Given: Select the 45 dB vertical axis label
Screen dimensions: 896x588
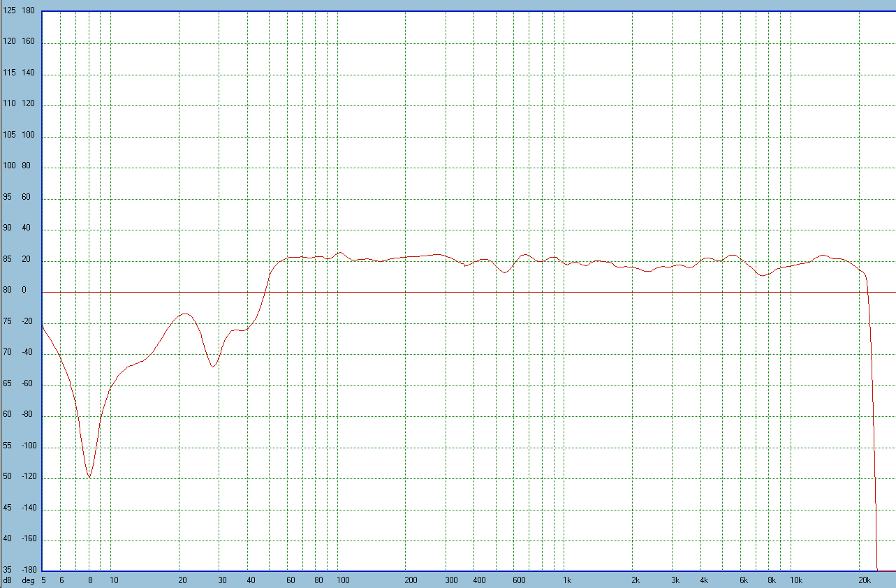Looking at the screenshot, I should point(8,508).
